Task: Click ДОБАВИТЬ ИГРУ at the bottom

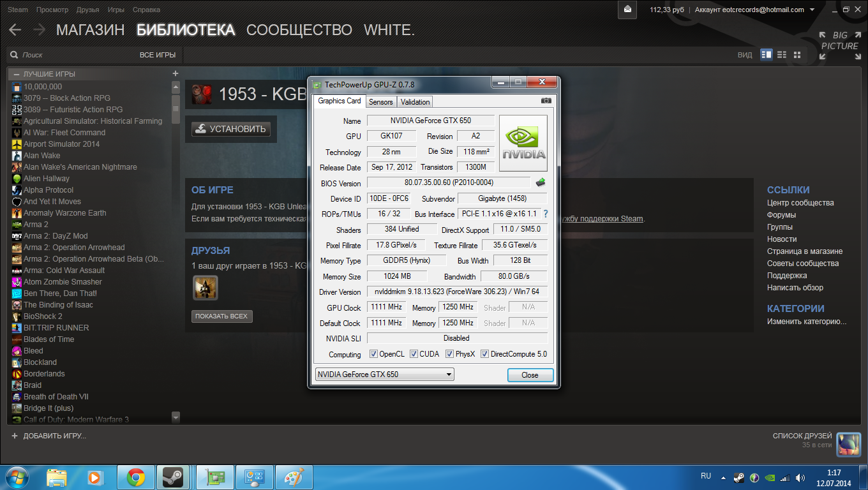Action: [49, 436]
